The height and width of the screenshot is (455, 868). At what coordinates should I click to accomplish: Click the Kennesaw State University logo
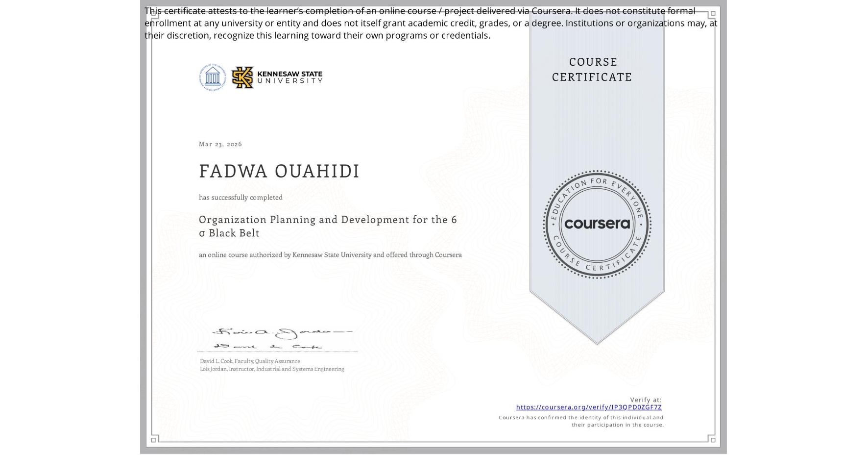tap(277, 77)
